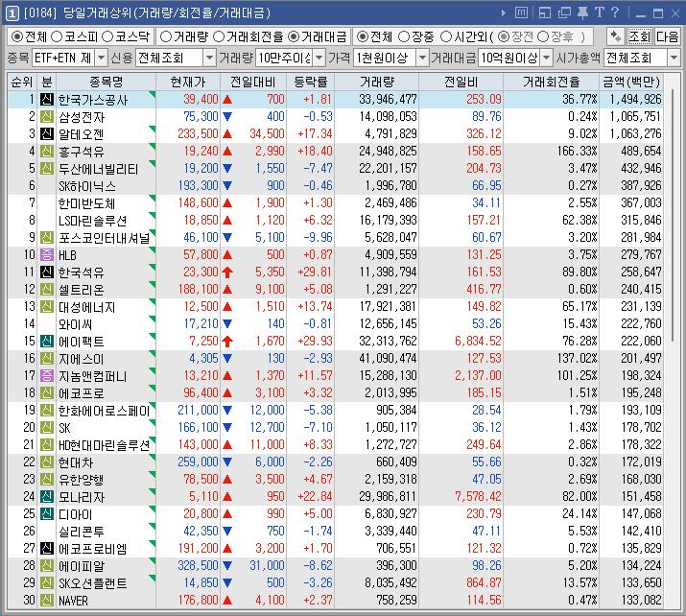686x616 pixels.
Task: Open the 실리콘투 stock name
Action: point(82,532)
